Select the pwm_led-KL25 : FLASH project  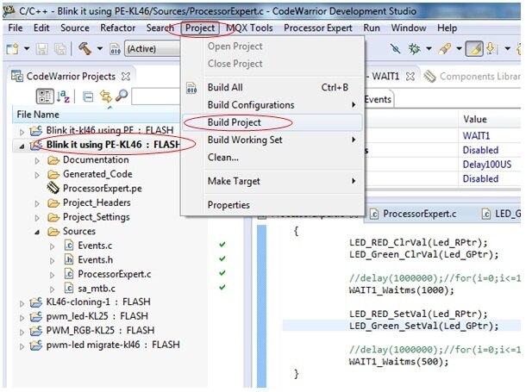[97, 316]
